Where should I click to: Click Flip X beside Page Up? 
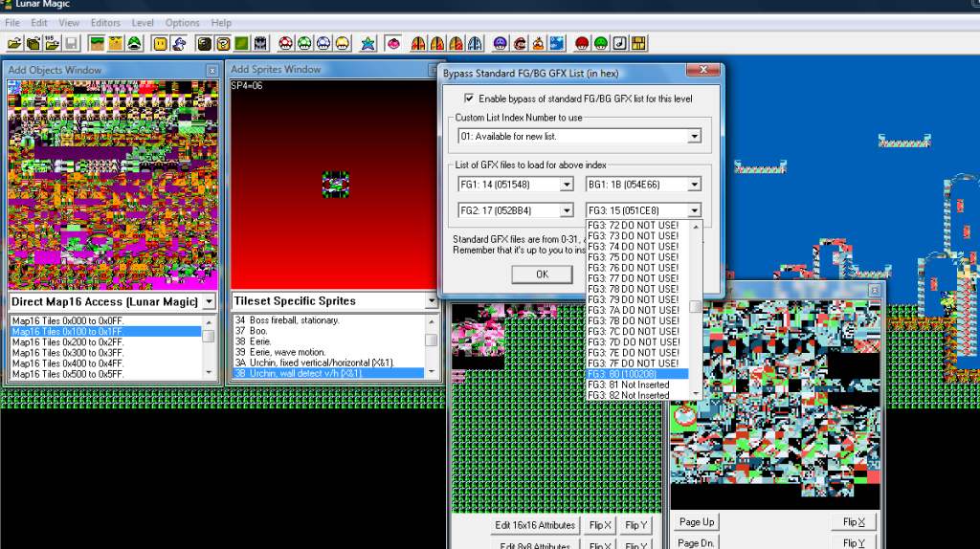point(854,522)
